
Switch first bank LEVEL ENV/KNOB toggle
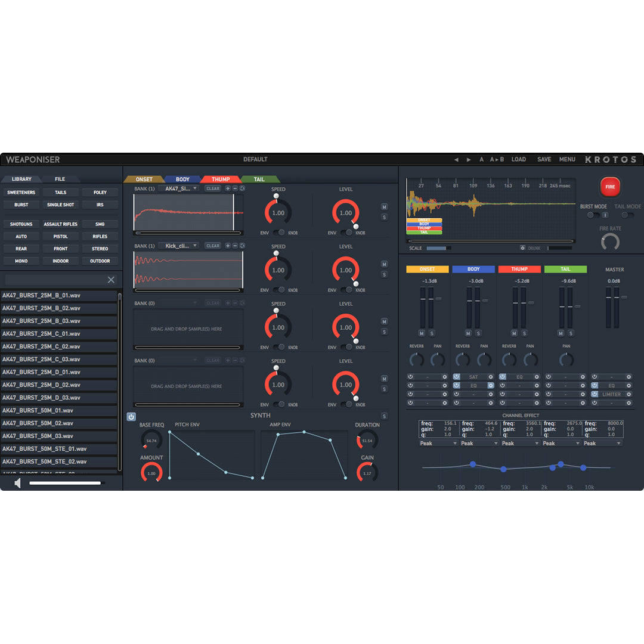346,233
